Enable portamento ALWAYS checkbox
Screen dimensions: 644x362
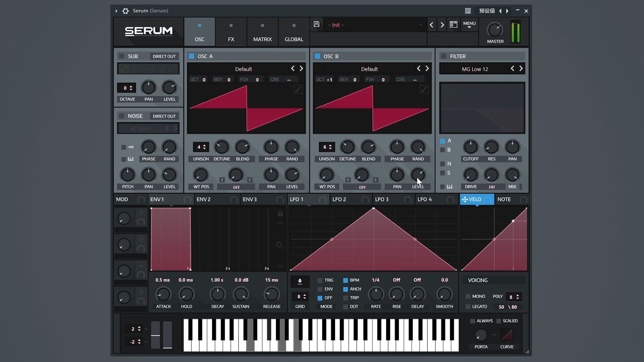pos(473,321)
